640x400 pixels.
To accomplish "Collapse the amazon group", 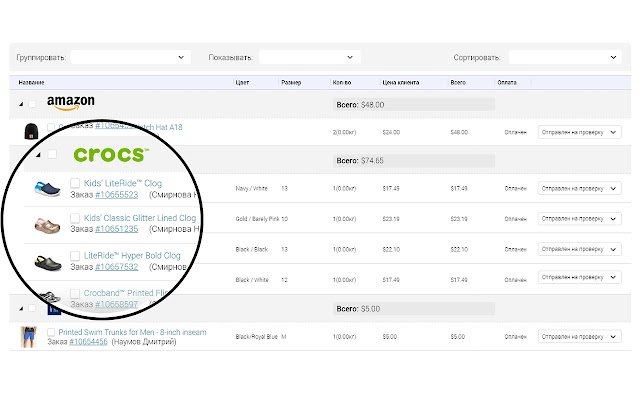I will (21, 104).
